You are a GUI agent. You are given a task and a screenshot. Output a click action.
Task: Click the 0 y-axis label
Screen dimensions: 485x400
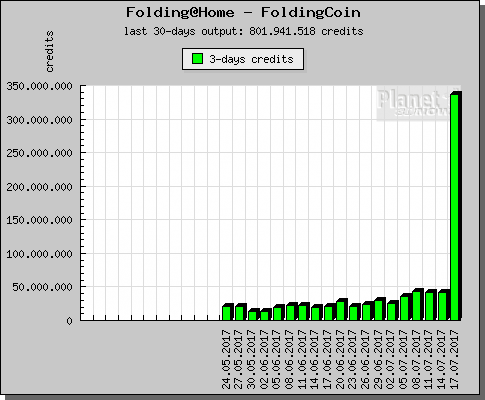[x=69, y=321]
